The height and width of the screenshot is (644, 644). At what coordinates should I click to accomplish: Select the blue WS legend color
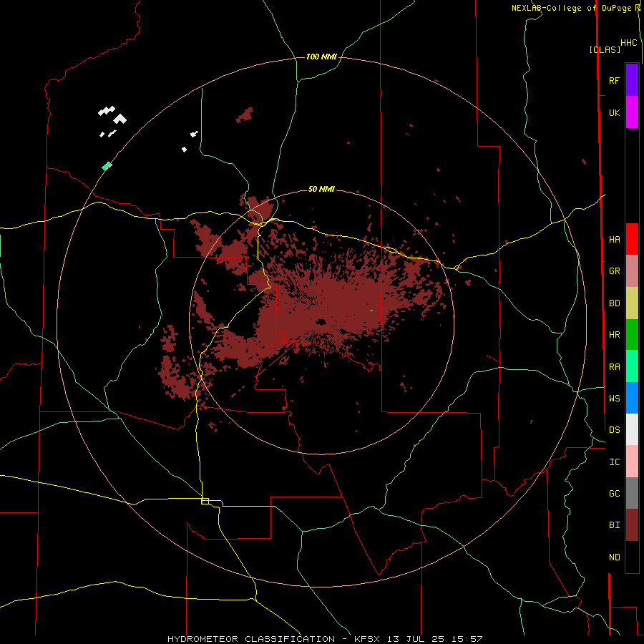tap(632, 398)
